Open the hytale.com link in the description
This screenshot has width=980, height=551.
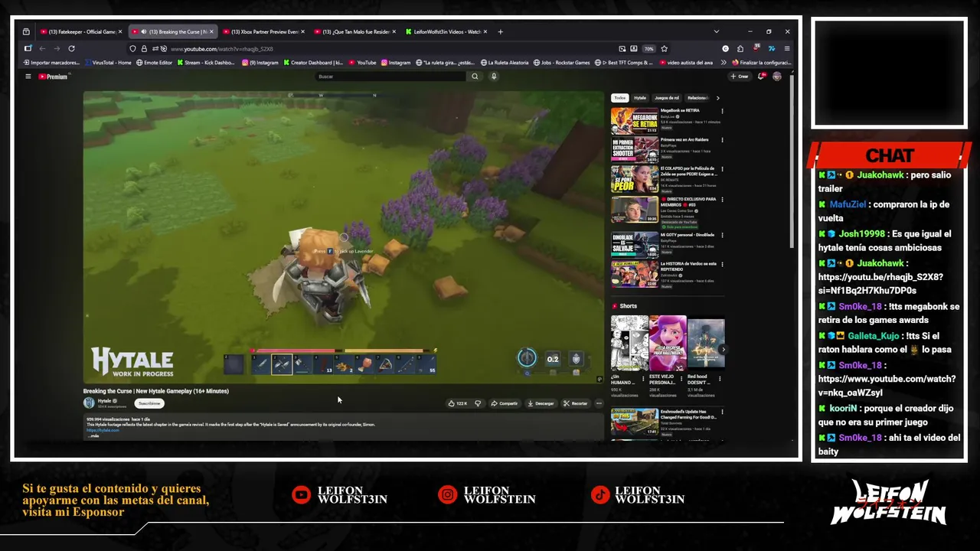[103, 430]
